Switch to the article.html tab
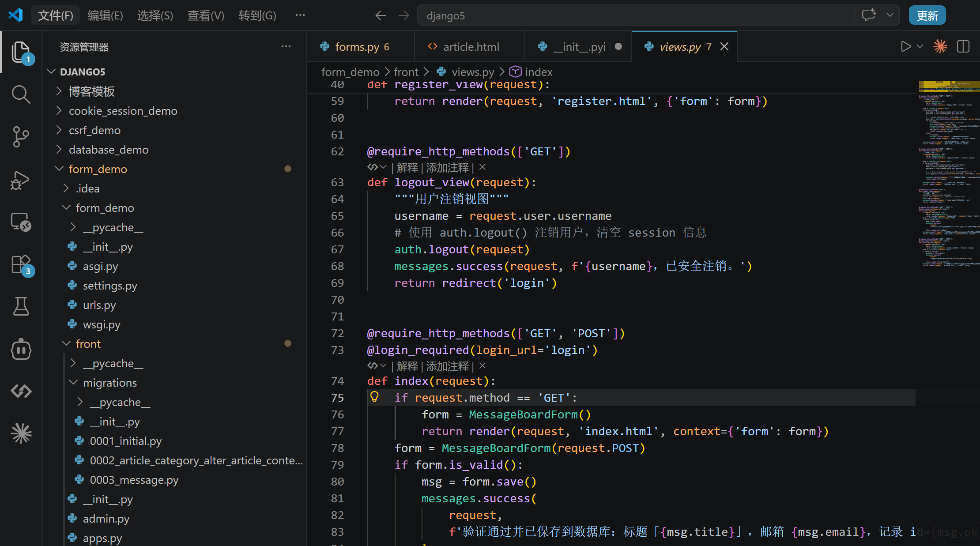The height and width of the screenshot is (546, 980). pyautogui.click(x=471, y=47)
